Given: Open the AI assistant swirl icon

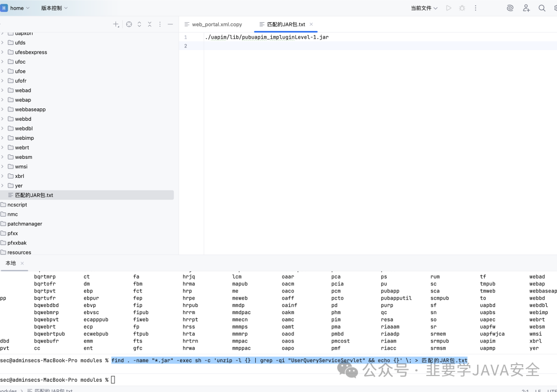Looking at the screenshot, I should [x=510, y=8].
